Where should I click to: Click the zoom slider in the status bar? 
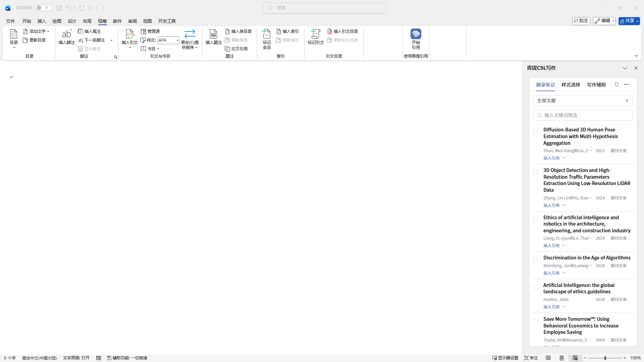click(605, 358)
